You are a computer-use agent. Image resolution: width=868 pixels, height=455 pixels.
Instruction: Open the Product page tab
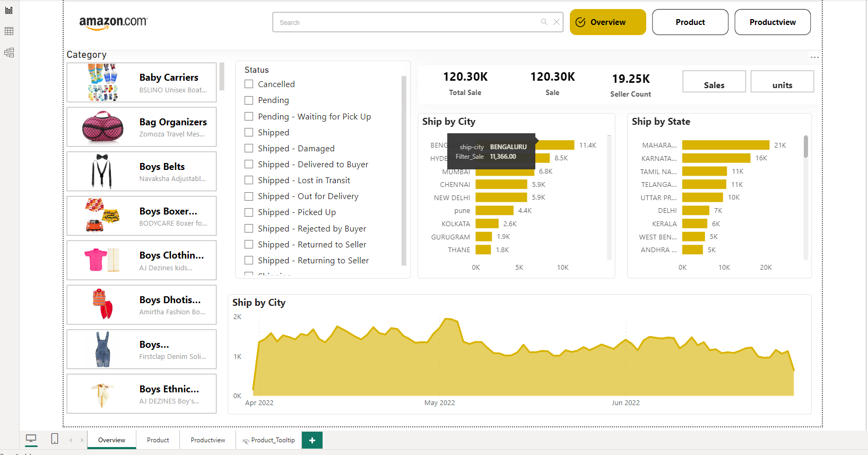pyautogui.click(x=158, y=440)
